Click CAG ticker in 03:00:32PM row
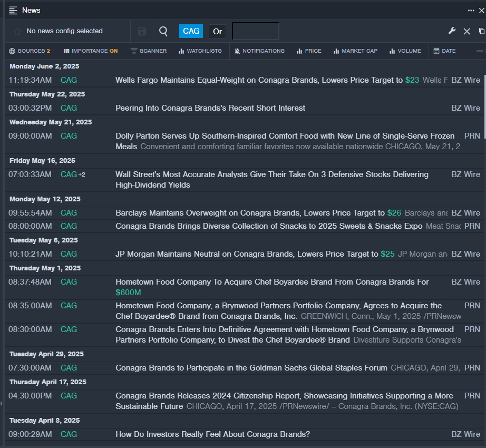This screenshot has height=448, width=486. 69,108
